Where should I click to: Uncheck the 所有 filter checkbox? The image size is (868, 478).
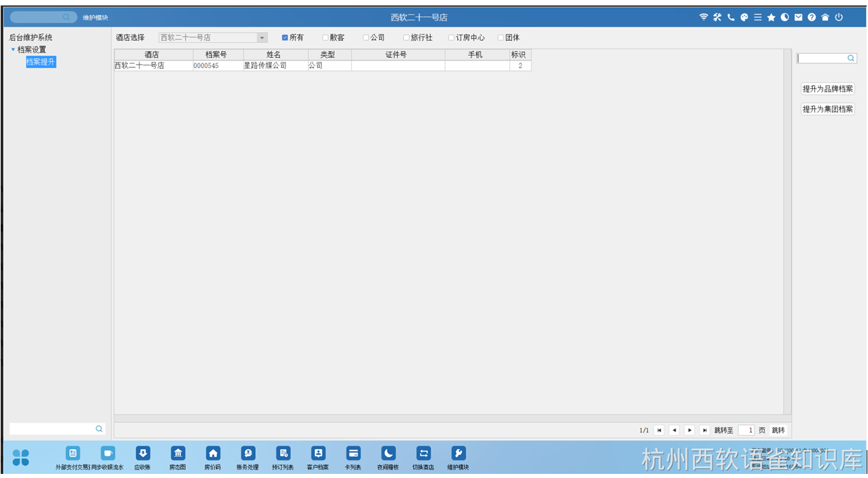click(285, 38)
